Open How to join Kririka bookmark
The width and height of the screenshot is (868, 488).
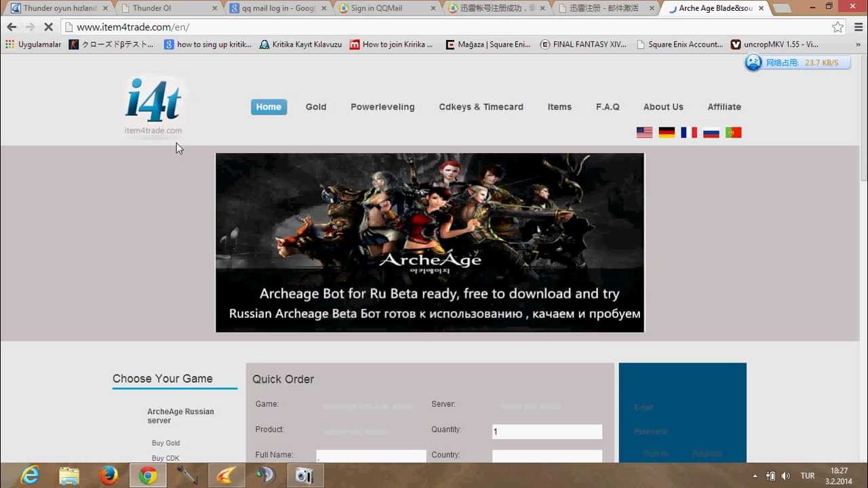tap(391, 45)
